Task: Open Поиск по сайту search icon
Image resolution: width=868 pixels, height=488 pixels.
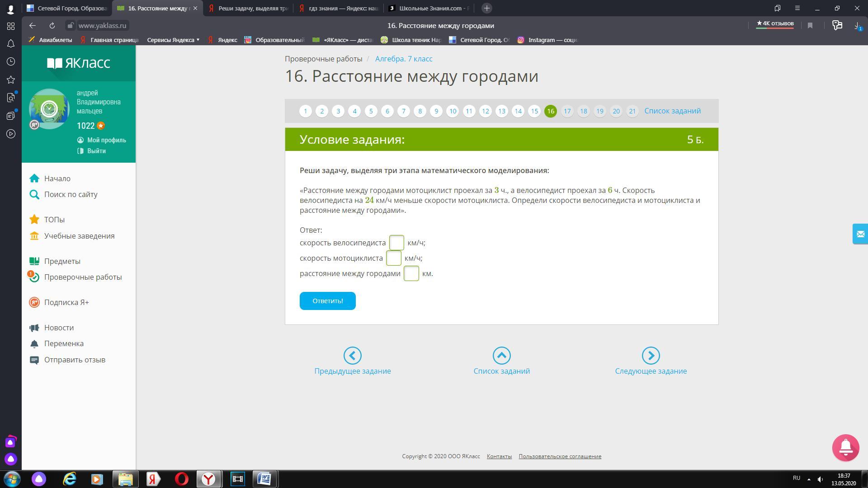Action: 34,195
